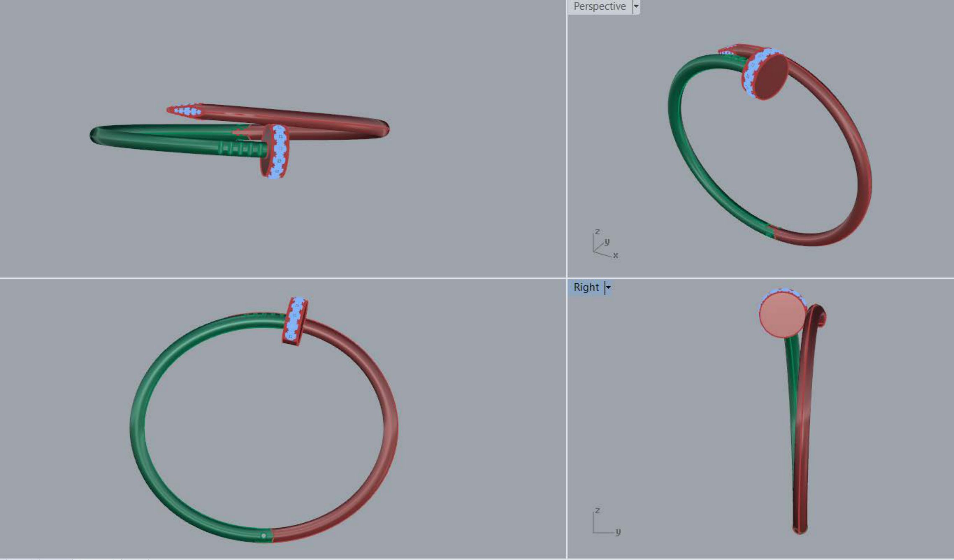Click the Perspective viewport title label
Viewport: 954px width, 560px height.
point(599,6)
